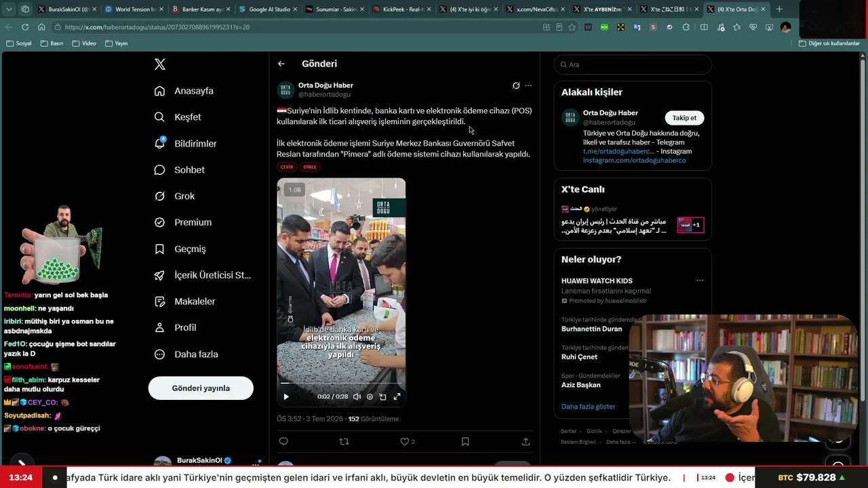This screenshot has height=488, width=868.
Task: Open the Sosyal bookmarks folder
Action: 19,43
